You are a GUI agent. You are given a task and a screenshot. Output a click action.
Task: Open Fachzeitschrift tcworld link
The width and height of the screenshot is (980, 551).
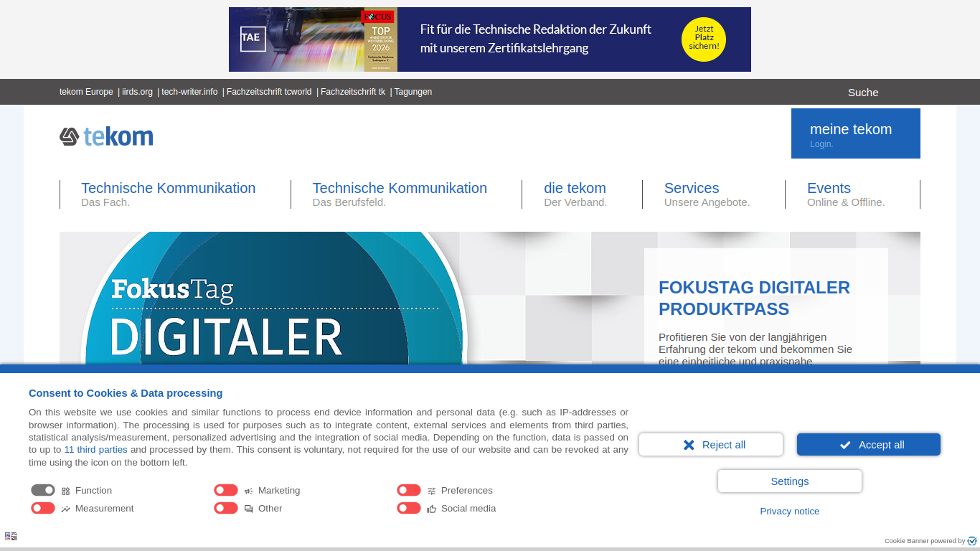pyautogui.click(x=269, y=92)
